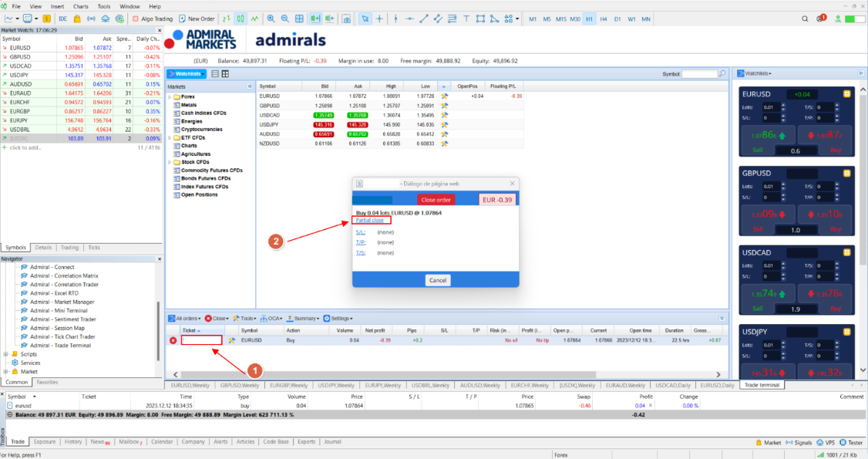Select the crosshair tool

click(x=379, y=19)
